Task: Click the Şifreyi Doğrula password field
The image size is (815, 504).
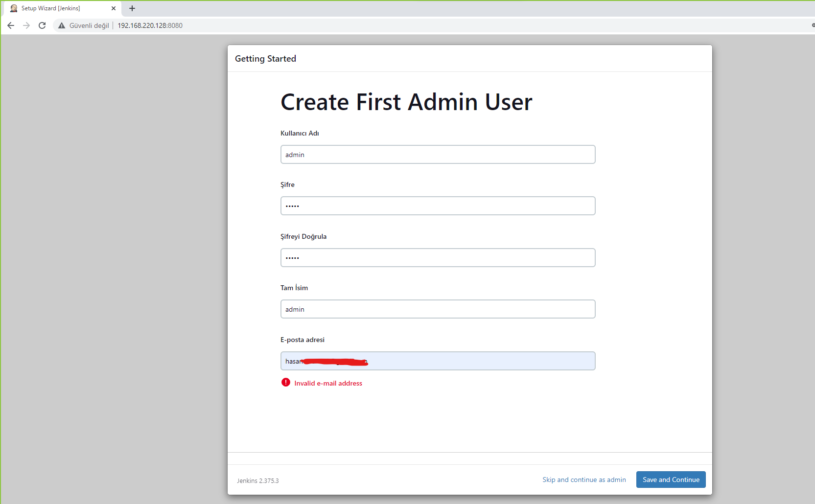Action: [x=438, y=258]
